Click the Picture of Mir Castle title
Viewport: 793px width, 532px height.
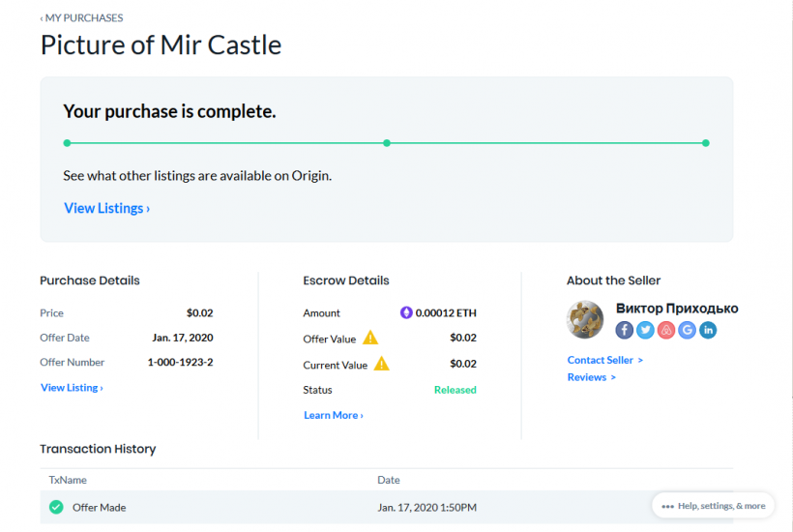click(161, 44)
